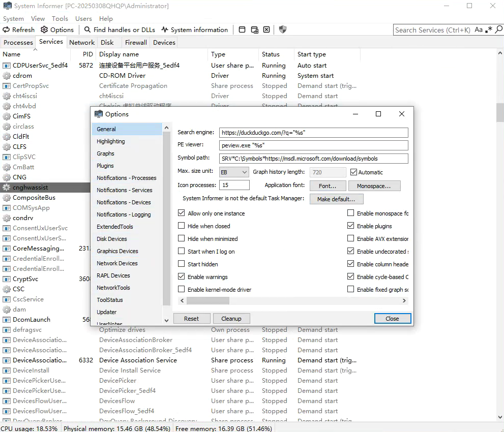This screenshot has width=504, height=432.
Task: Uncheck Enable plugins
Action: (x=351, y=226)
